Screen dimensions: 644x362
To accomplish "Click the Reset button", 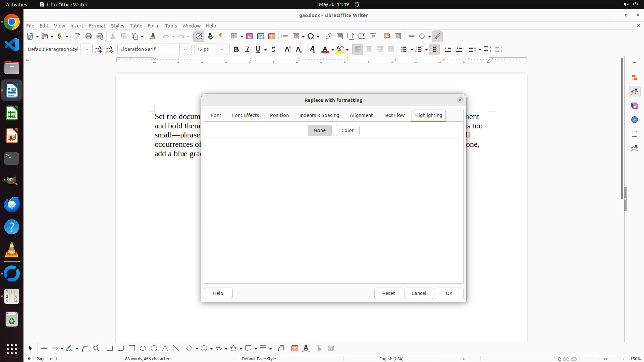I will [388, 293].
